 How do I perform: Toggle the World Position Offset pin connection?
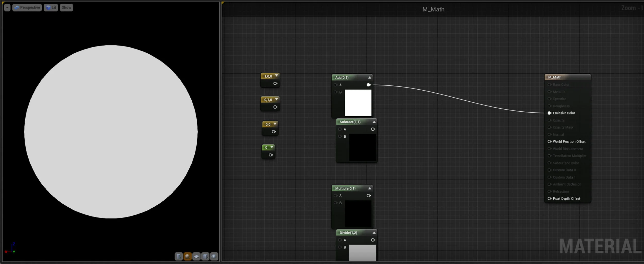pyautogui.click(x=549, y=142)
